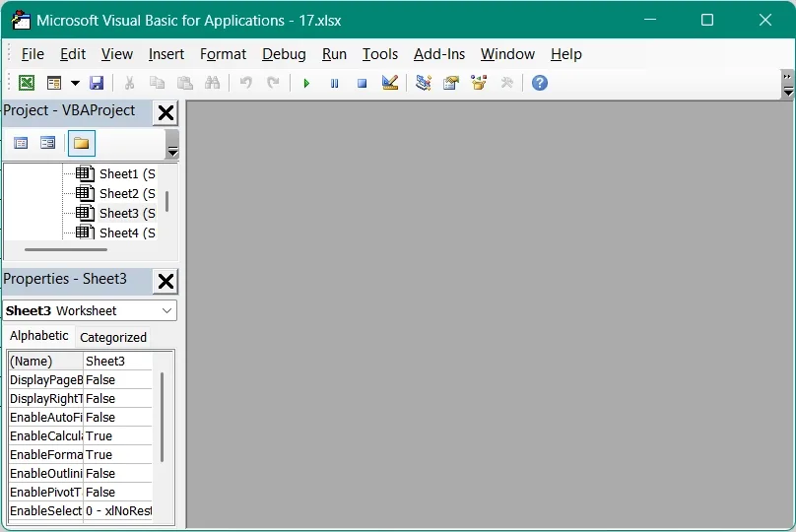
Task: Click View Microsoft Excel icon
Action: point(27,83)
